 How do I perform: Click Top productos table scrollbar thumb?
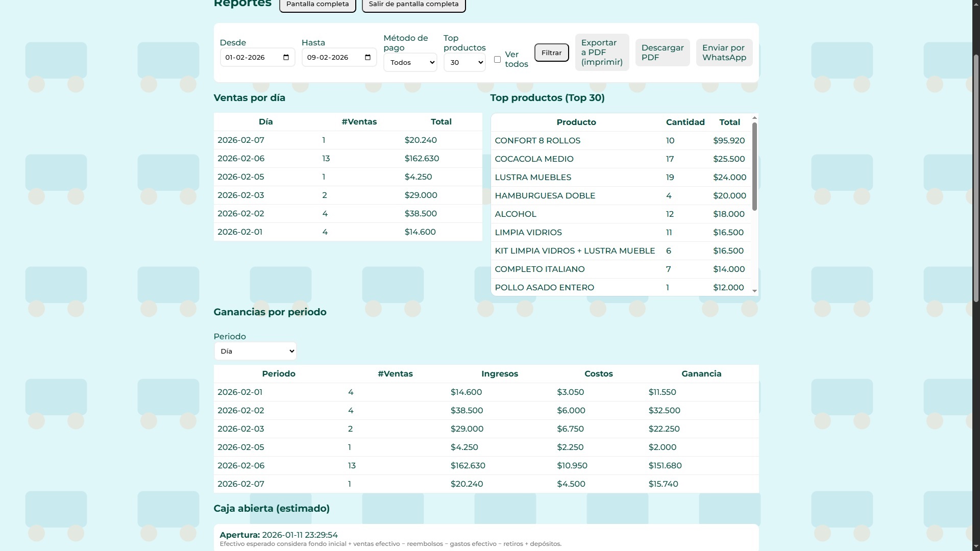[754, 166]
